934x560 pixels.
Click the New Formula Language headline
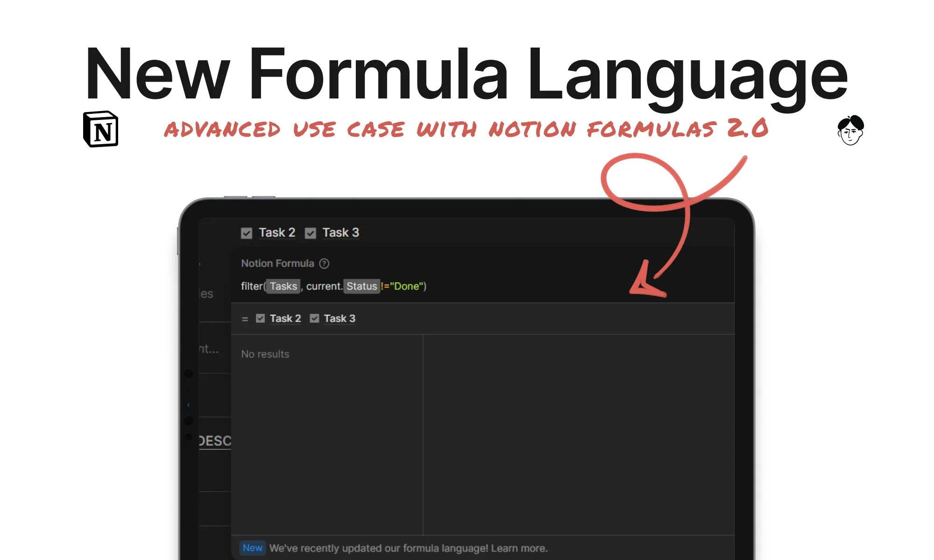466,75
